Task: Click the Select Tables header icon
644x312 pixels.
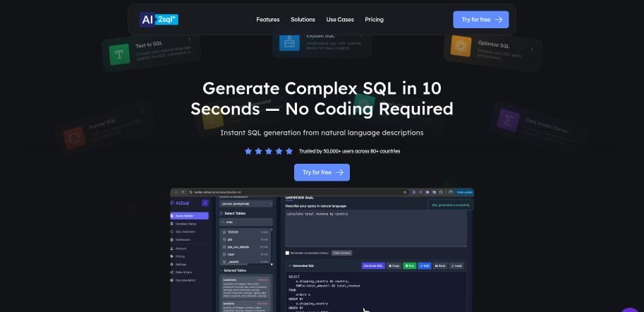Action: [x=221, y=213]
